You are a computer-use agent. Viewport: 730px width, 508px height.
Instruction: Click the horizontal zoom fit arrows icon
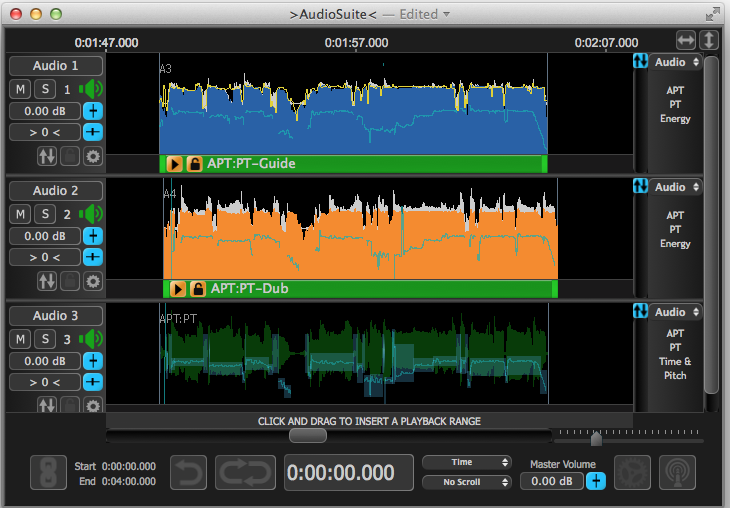tap(685, 40)
